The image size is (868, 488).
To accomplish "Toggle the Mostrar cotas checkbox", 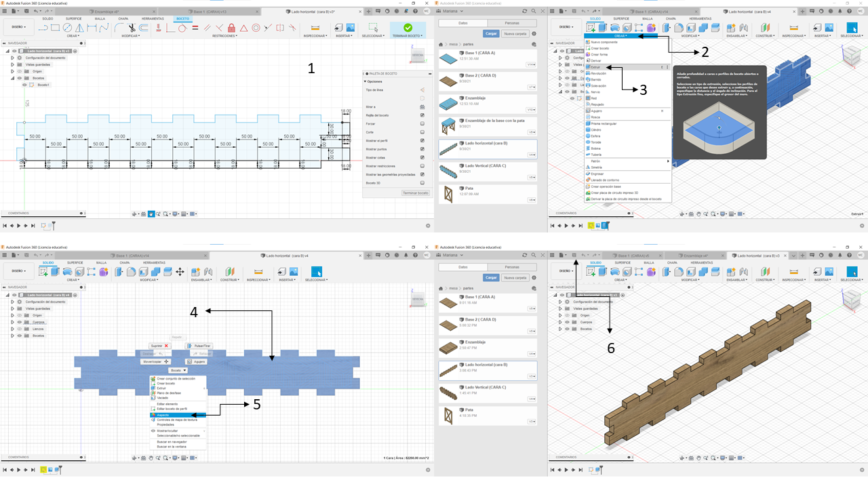I will [x=422, y=157].
